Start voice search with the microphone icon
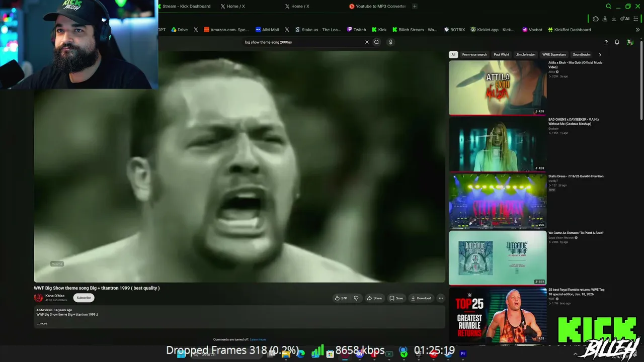This screenshot has width=644, height=362. click(390, 42)
